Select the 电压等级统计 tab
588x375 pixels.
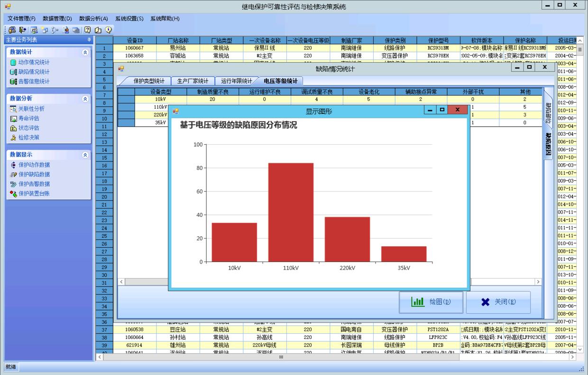[280, 81]
